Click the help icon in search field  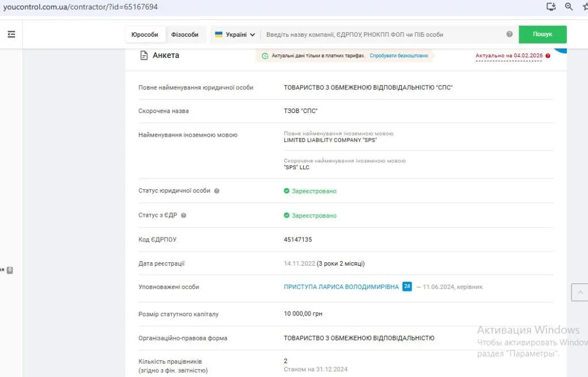click(x=509, y=34)
